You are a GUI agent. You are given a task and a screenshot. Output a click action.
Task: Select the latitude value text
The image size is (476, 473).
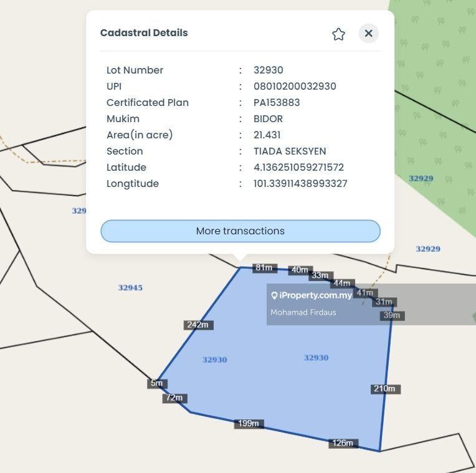coord(298,167)
